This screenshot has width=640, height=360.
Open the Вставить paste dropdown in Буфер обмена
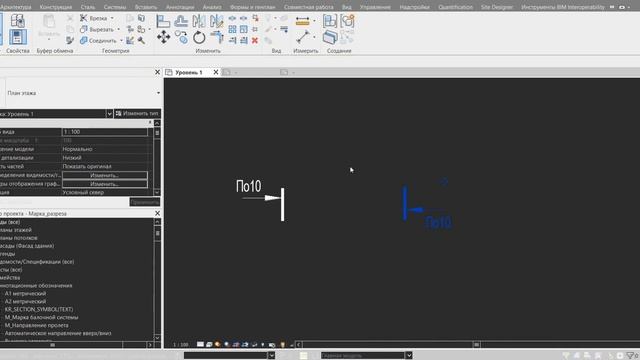click(49, 40)
